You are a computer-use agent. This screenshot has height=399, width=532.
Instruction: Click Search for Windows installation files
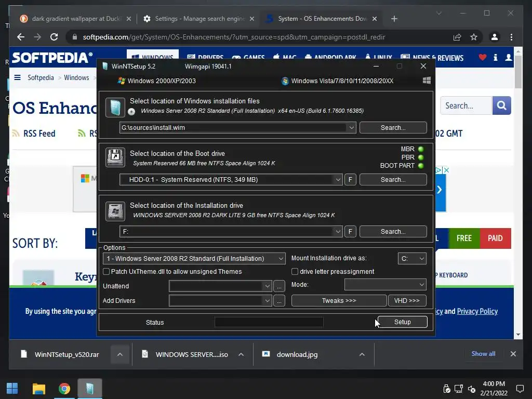[393, 128]
